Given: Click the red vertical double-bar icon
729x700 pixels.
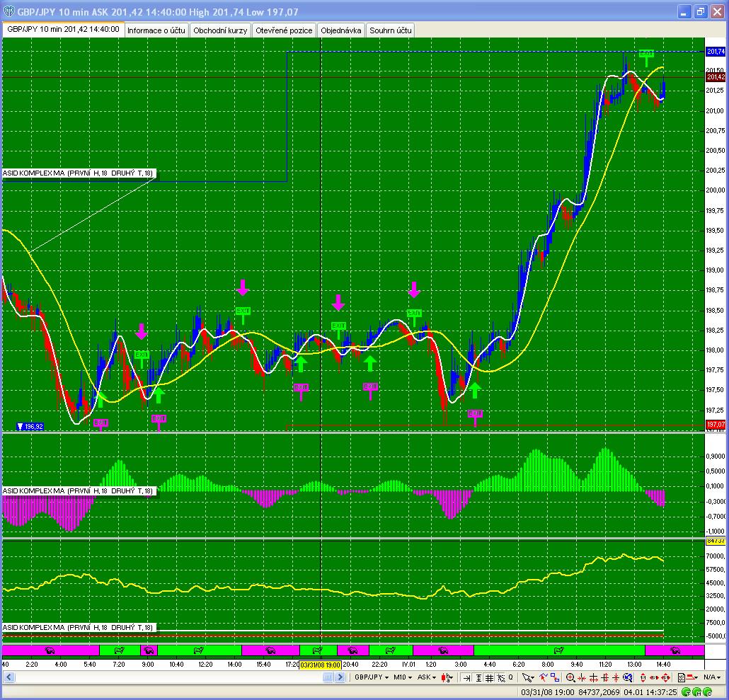Looking at the screenshot, I should coord(605,677).
